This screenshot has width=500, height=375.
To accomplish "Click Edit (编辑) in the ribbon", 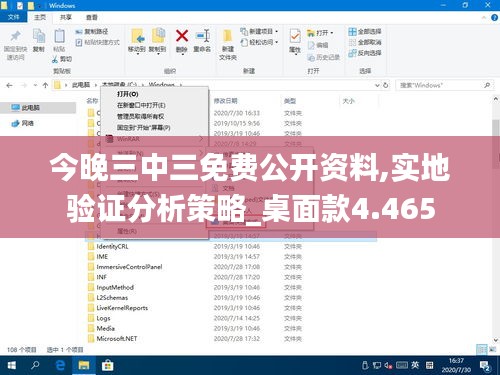I will tap(318, 45).
